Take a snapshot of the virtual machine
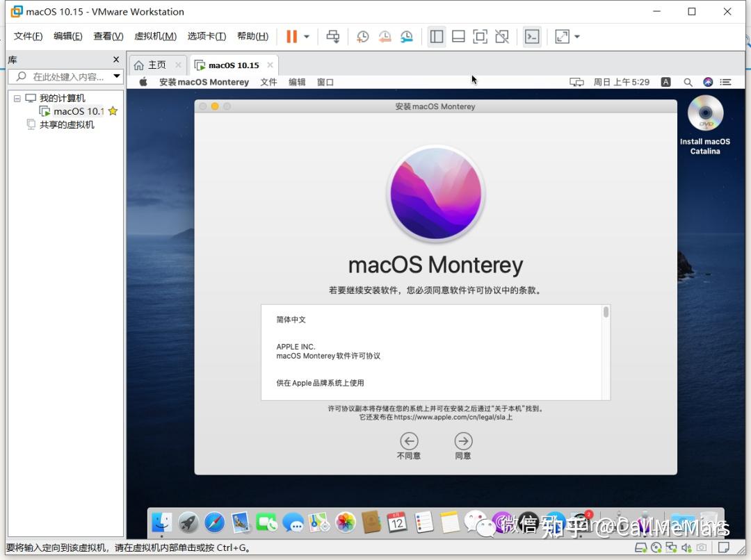 (x=362, y=36)
